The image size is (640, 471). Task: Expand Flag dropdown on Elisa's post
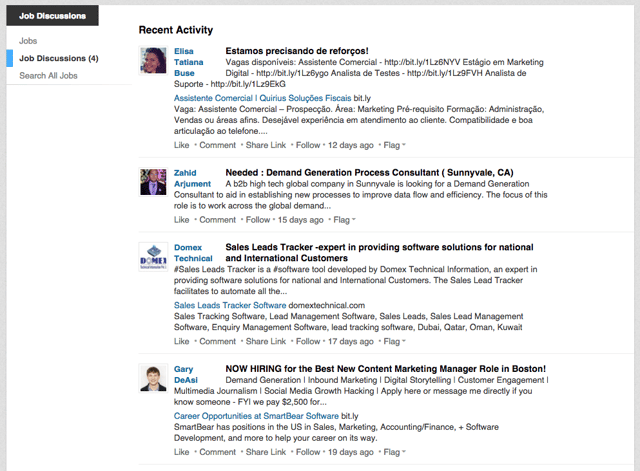coord(394,145)
